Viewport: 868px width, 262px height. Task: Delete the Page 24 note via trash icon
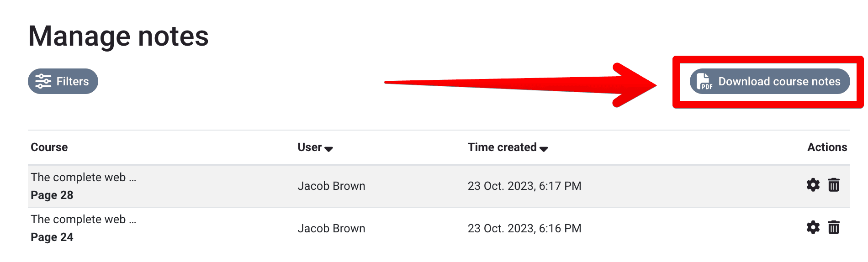tap(834, 227)
